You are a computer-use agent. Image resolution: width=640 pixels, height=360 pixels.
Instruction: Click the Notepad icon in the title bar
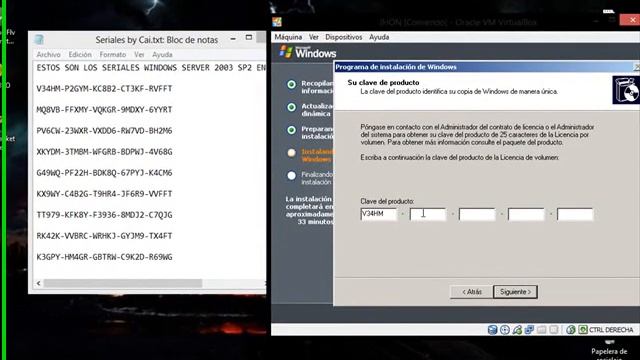(x=39, y=40)
